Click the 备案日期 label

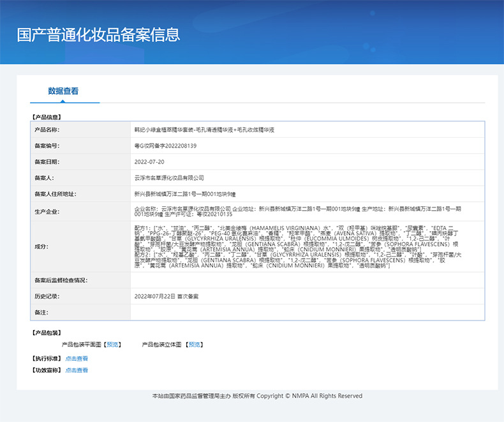point(47,162)
